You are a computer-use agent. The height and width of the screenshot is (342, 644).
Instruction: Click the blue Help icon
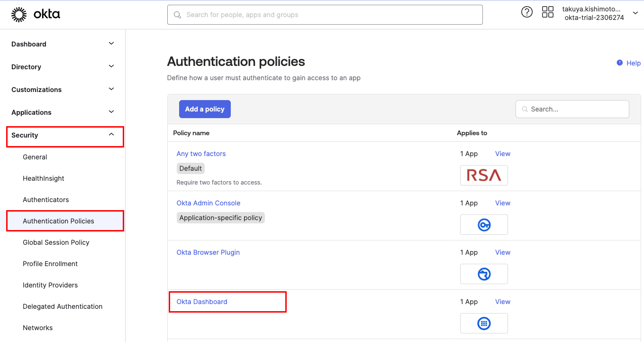tap(619, 63)
